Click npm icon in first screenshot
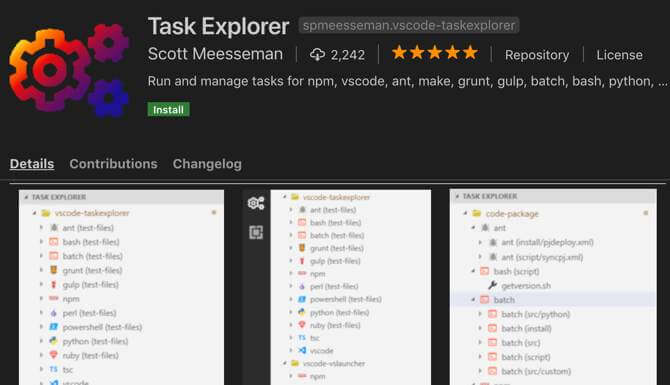The height and width of the screenshot is (385, 670). (53, 298)
